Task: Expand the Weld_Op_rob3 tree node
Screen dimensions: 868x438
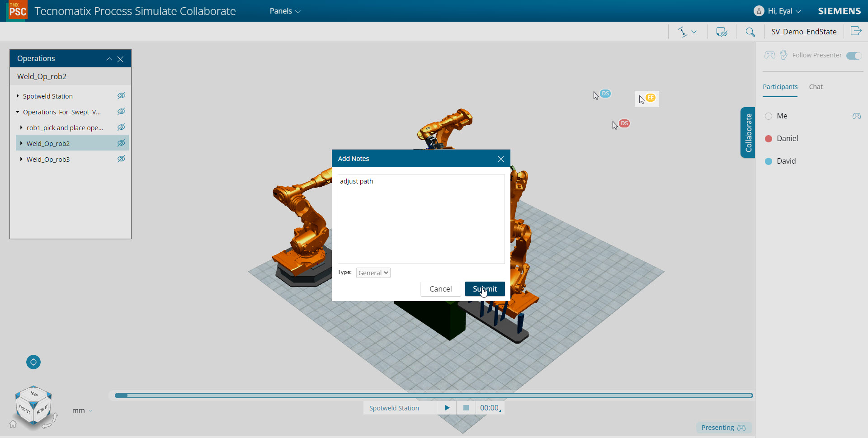Action: [21, 159]
